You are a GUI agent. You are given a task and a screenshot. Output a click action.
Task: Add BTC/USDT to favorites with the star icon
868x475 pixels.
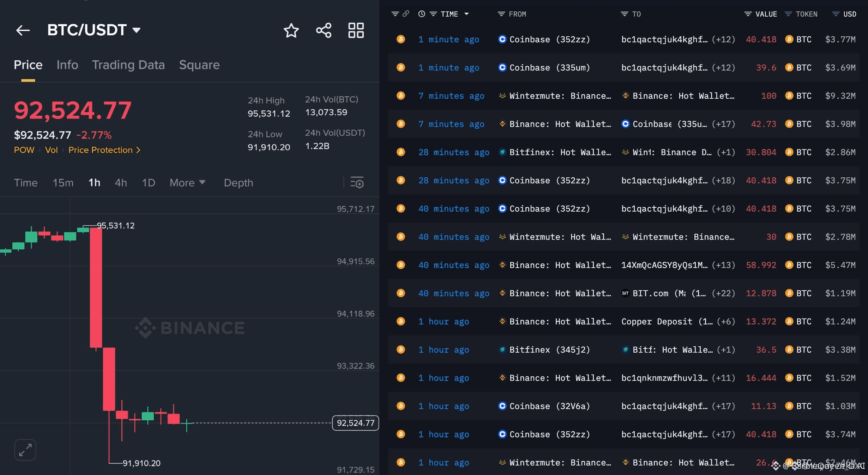[x=291, y=30]
